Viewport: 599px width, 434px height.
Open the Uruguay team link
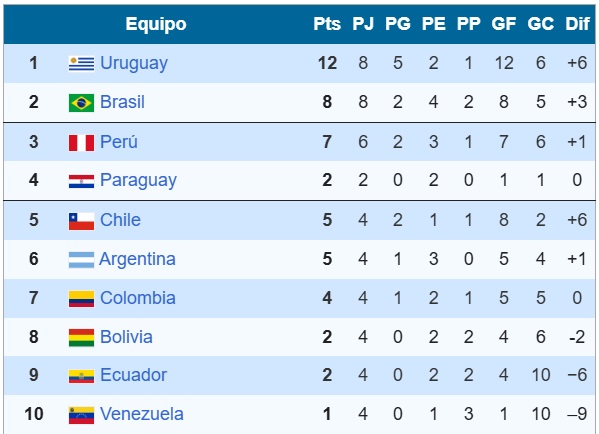coord(134,64)
